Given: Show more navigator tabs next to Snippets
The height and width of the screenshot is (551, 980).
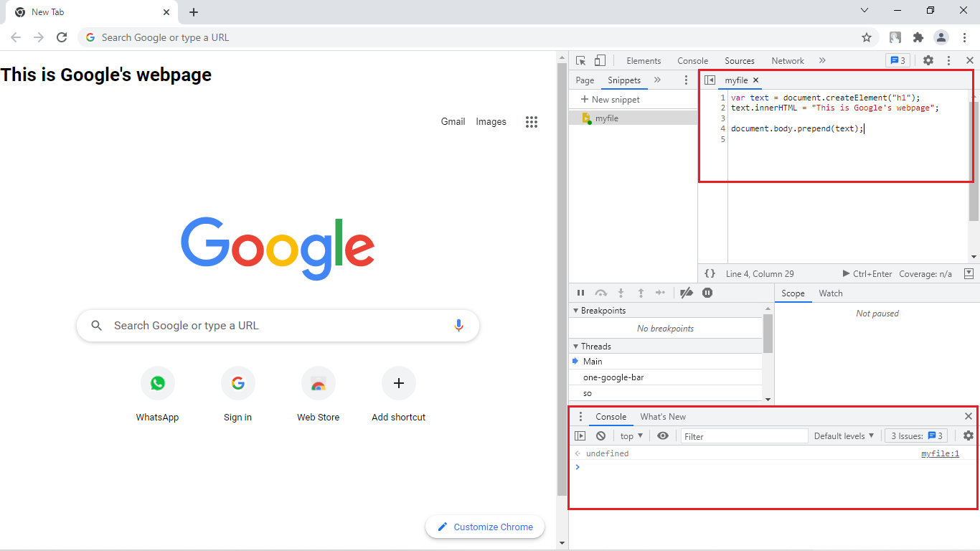Looking at the screenshot, I should (x=657, y=80).
